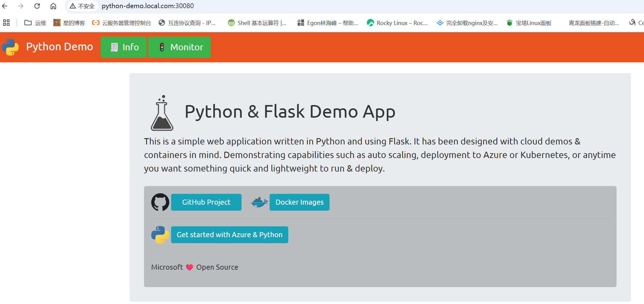Open the Monitor page tab
Image resolution: width=644 pixels, height=304 pixels.
[180, 47]
